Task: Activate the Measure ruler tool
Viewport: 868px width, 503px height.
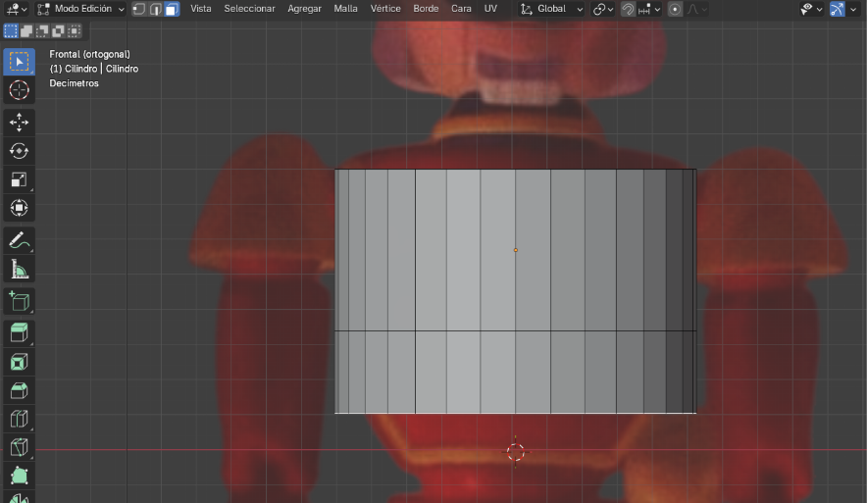Action: click(19, 270)
